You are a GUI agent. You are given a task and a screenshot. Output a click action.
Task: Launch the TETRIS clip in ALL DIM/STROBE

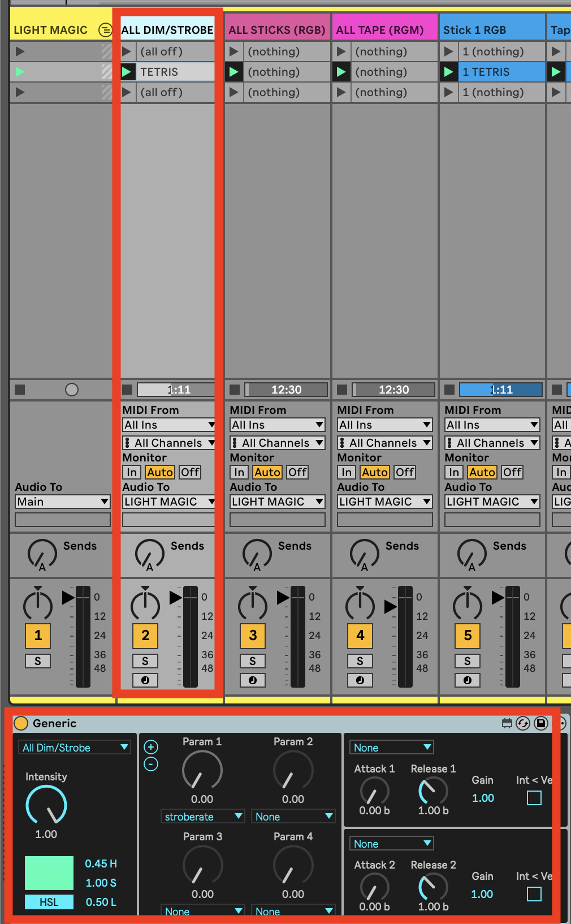coord(127,72)
